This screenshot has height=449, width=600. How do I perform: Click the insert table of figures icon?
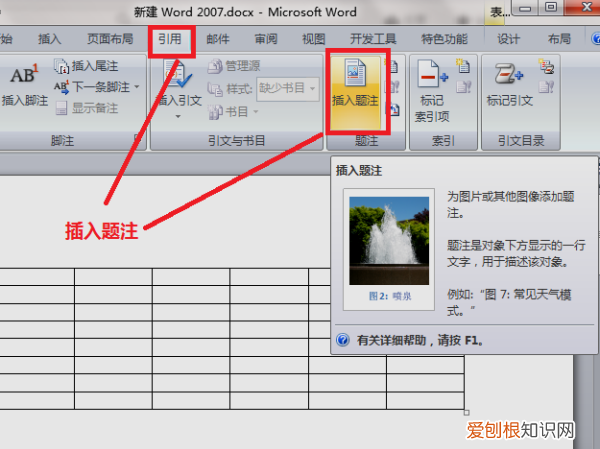click(x=392, y=67)
